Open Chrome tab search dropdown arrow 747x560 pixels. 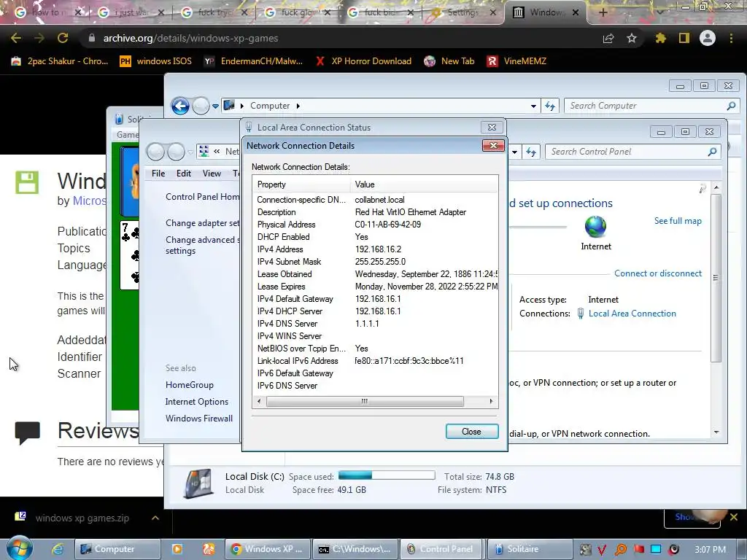(x=660, y=12)
